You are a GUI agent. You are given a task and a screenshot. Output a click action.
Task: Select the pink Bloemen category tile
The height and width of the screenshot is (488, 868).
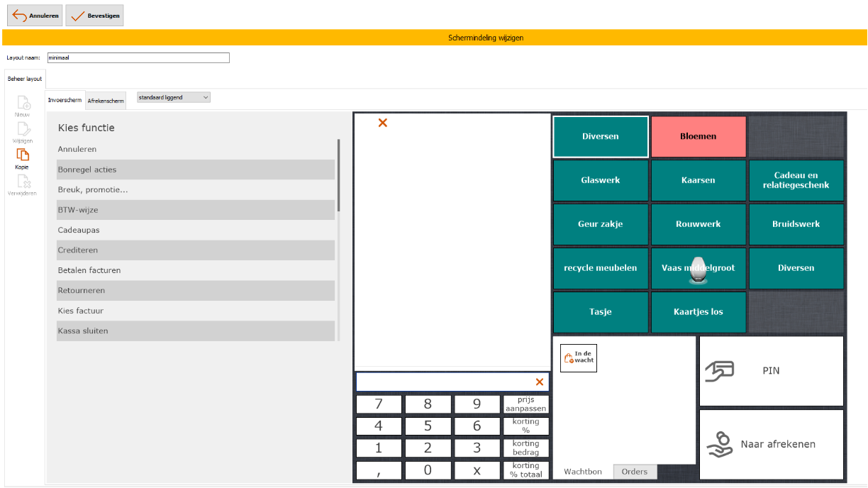tap(699, 136)
